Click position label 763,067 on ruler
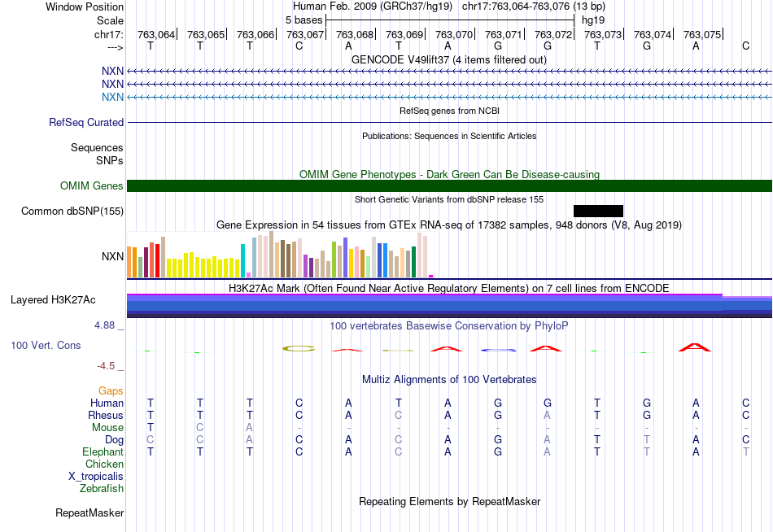This screenshot has height=532, width=773. 304,34
